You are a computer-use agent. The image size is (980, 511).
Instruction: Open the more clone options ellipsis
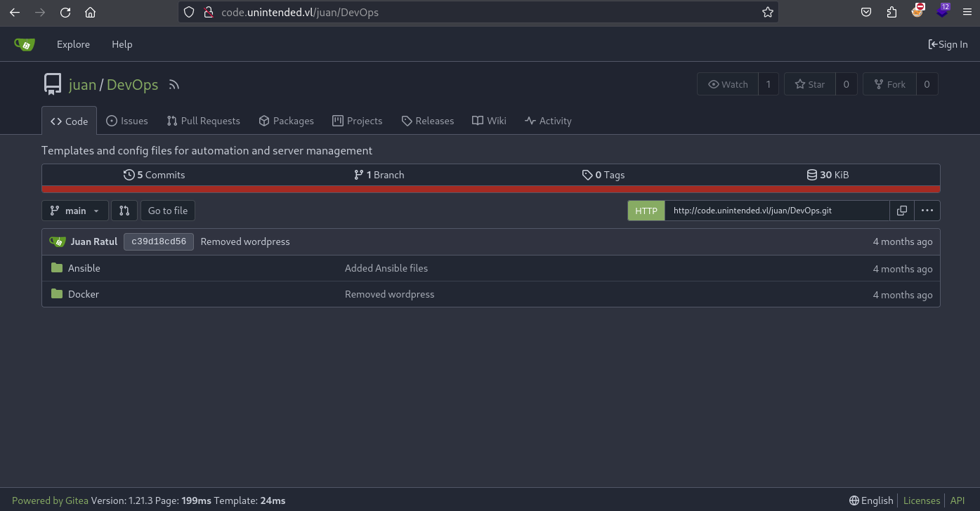tap(927, 211)
